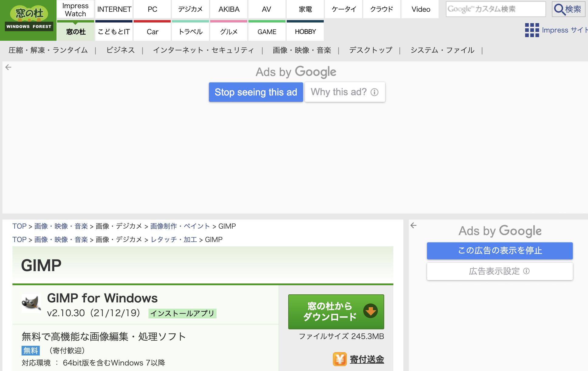The image size is (588, 371).
Task: Click 画像・映像・音楽 in second breadcrumb row
Action: (x=61, y=240)
